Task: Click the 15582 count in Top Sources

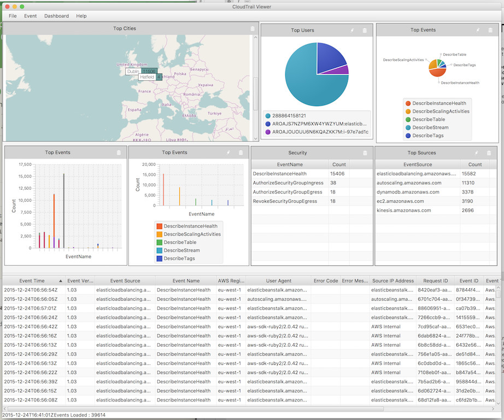Action: (x=468, y=174)
